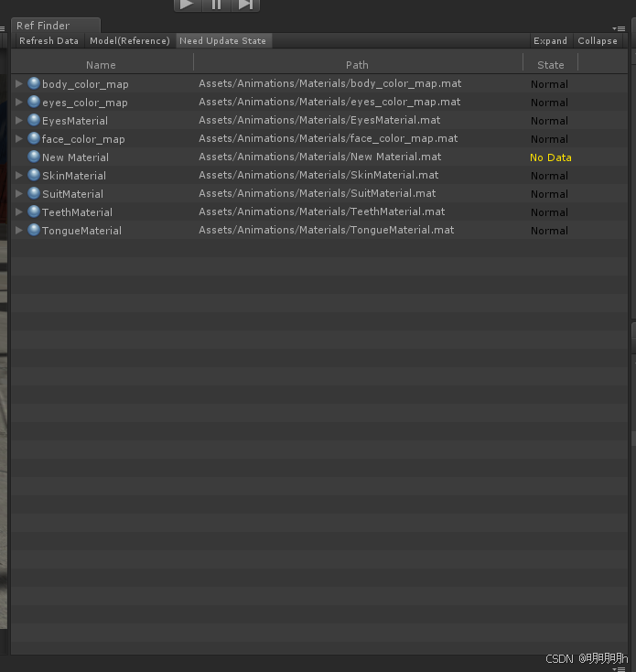
Task: Expand the body_color_map row
Action: (x=19, y=83)
